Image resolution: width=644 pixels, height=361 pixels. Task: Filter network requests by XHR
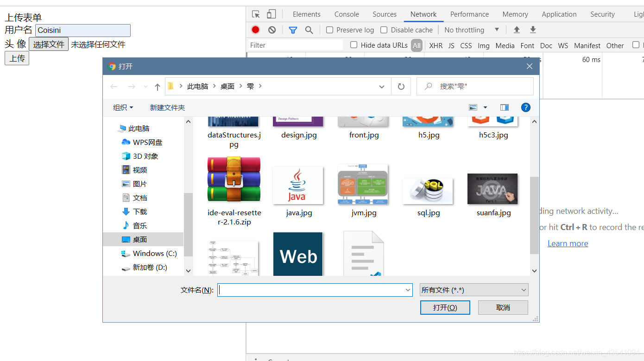coord(436,45)
